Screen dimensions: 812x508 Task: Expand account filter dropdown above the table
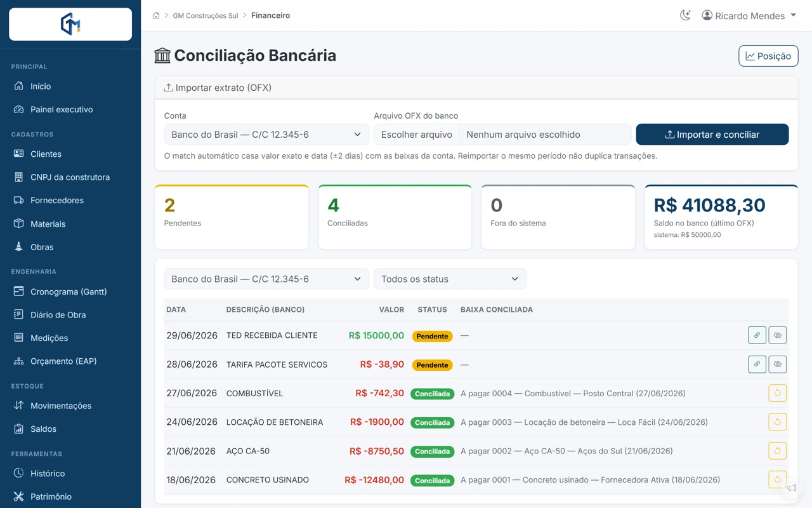coord(266,279)
